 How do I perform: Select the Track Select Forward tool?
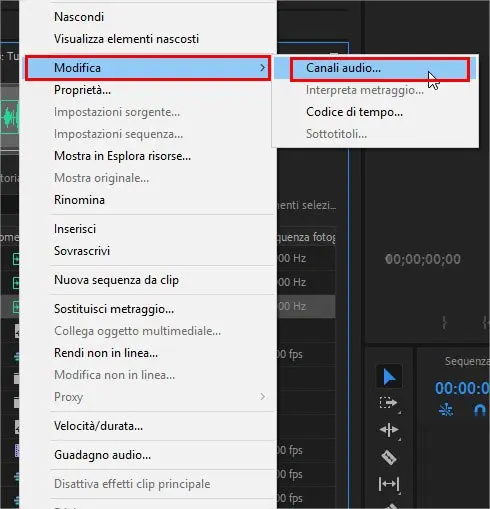(x=389, y=403)
